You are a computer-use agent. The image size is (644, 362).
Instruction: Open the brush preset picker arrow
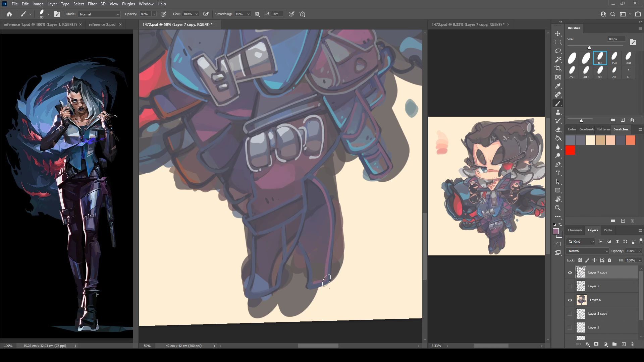[49, 14]
